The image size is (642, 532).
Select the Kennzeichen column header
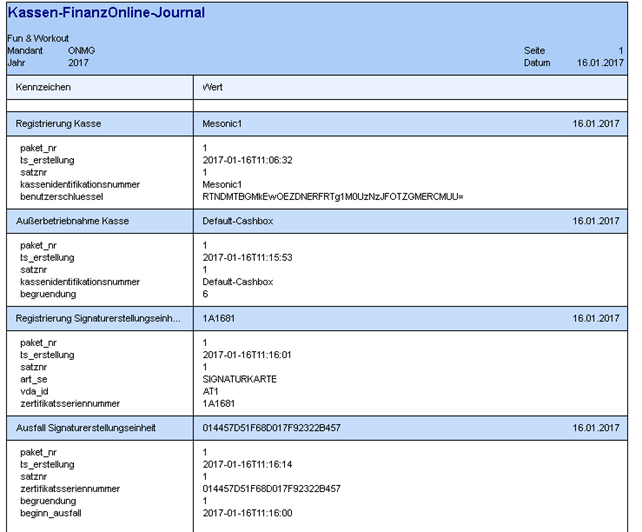click(44, 88)
